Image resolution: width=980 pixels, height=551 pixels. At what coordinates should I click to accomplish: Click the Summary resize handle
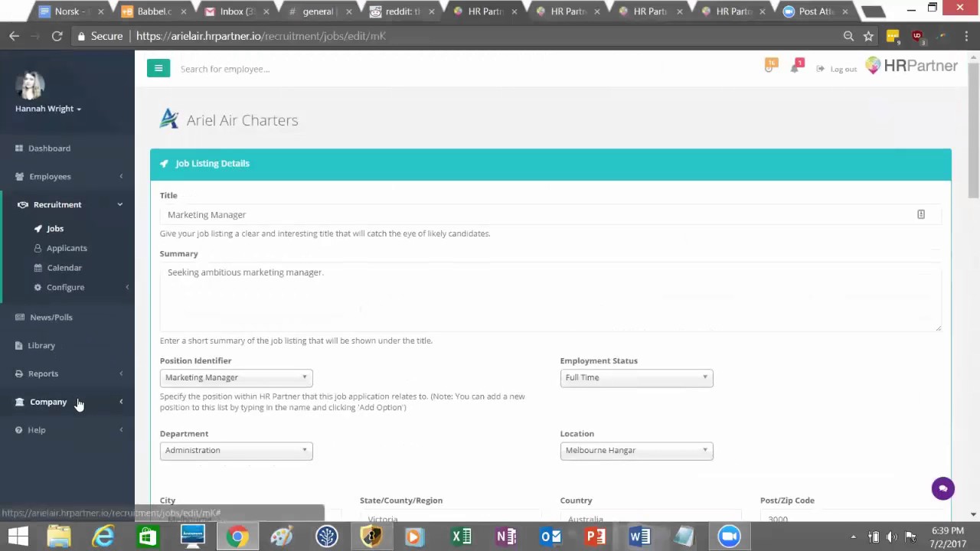[938, 328]
